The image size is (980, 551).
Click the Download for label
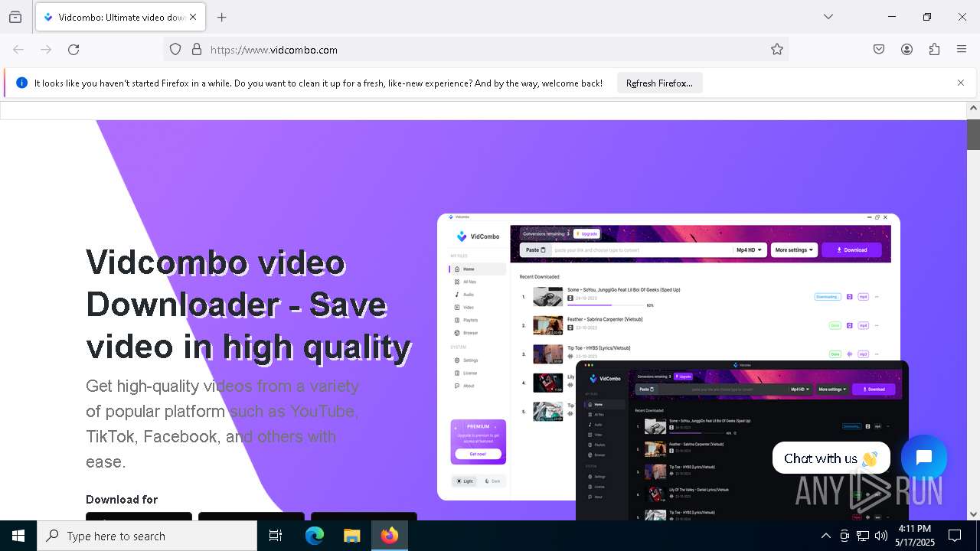(x=122, y=500)
